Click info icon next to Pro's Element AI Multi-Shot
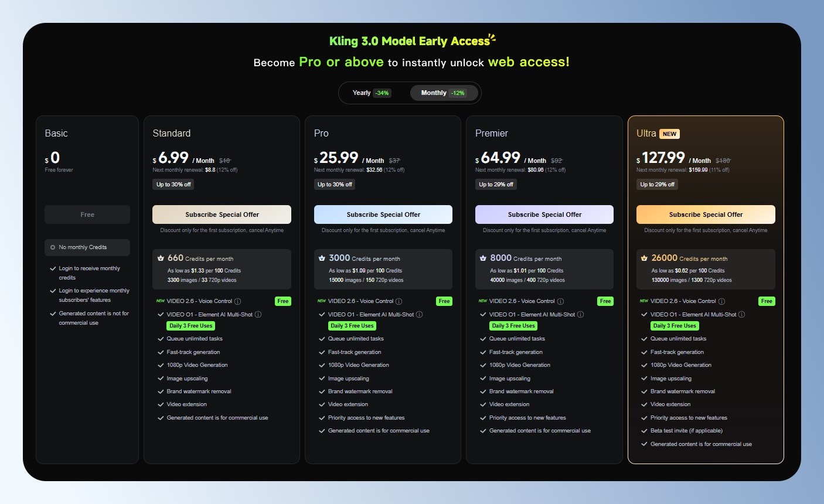This screenshot has width=824, height=504. click(x=419, y=315)
